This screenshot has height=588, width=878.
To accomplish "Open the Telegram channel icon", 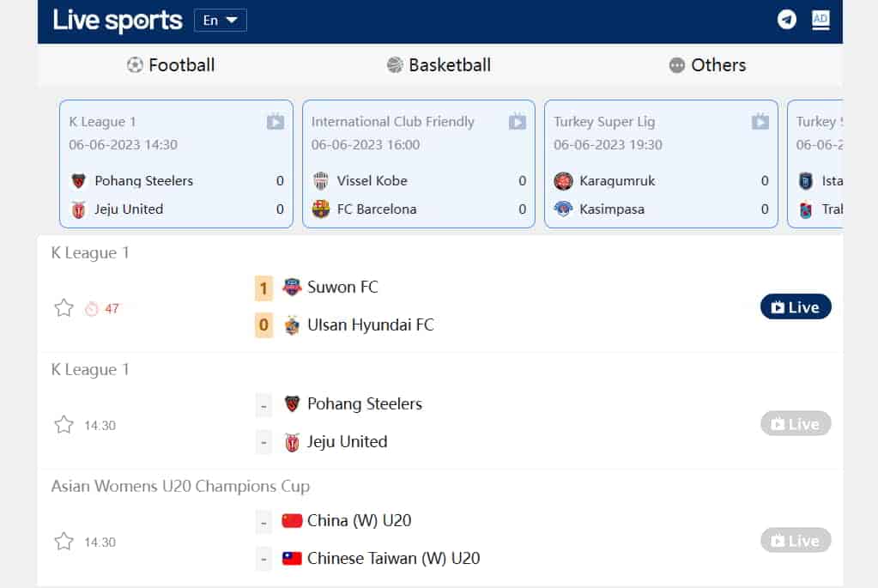I will 786,20.
